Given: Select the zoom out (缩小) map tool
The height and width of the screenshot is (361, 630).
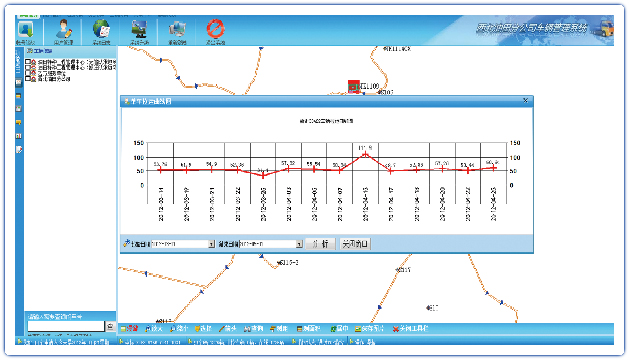Looking at the screenshot, I should point(179,328).
